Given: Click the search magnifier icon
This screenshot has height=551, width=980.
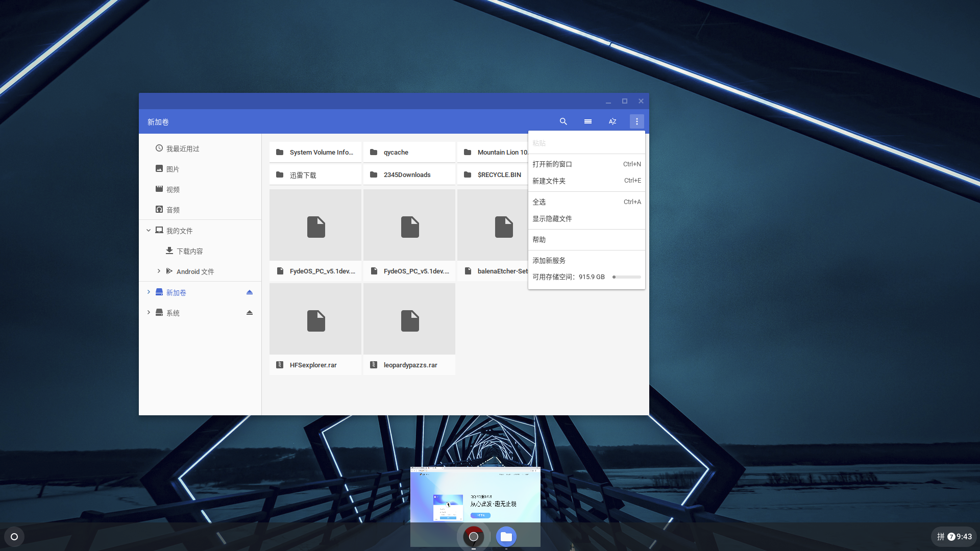Looking at the screenshot, I should pos(563,121).
